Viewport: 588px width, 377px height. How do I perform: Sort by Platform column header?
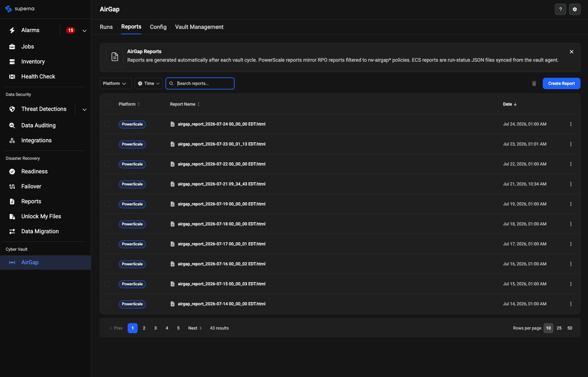pos(129,104)
